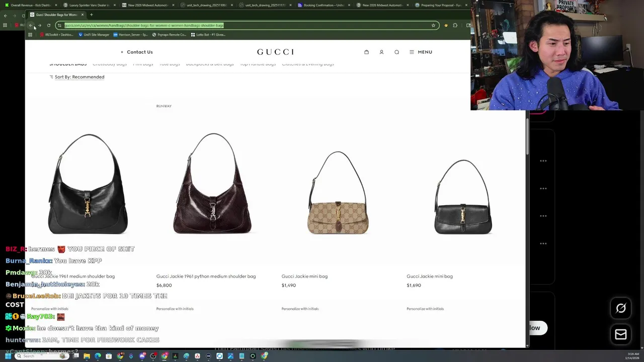Image resolution: width=644 pixels, height=362 pixels.
Task: Go back in the Gucci browser window
Action: [31, 25]
